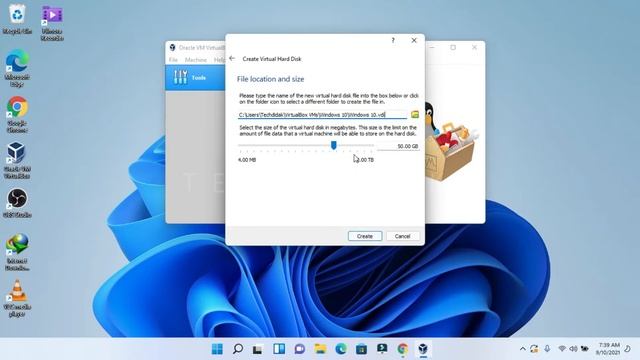
Task: Open Oracle VM VirtualBox desktop shortcut
Action: [17, 160]
